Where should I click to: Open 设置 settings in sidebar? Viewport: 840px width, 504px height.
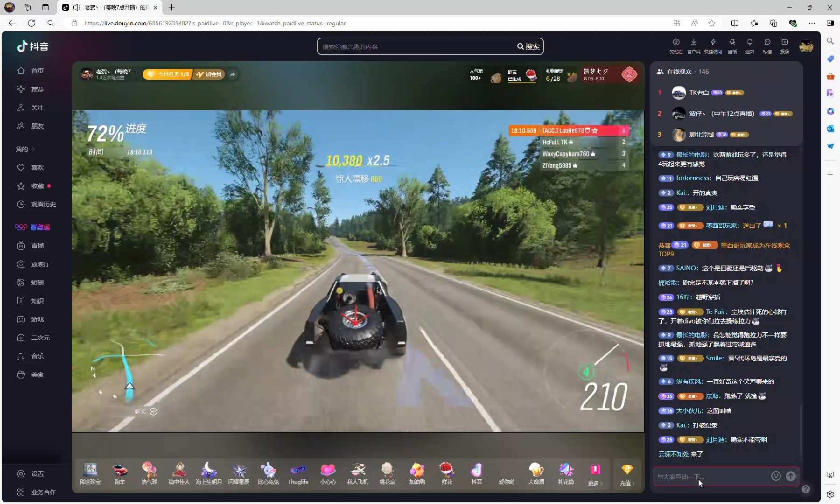coord(31,474)
